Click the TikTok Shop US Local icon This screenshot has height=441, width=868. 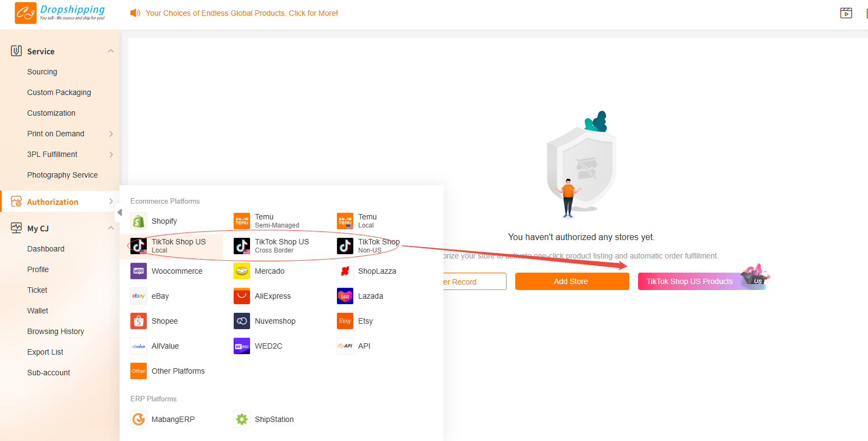tap(139, 246)
